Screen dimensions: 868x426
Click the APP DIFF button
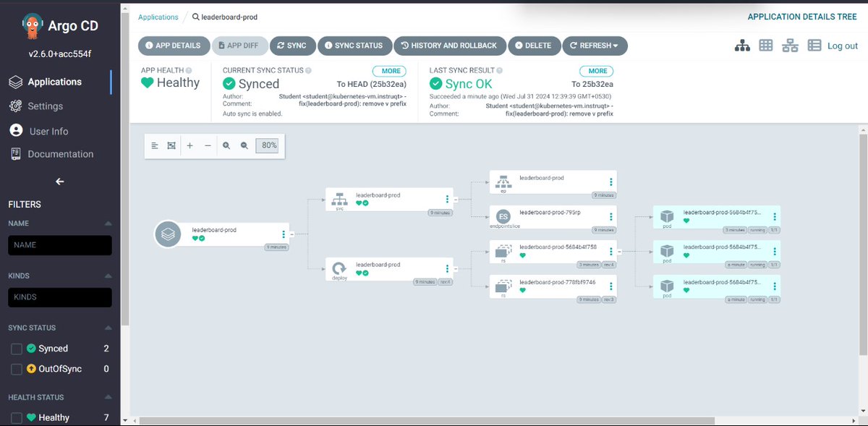[239, 46]
